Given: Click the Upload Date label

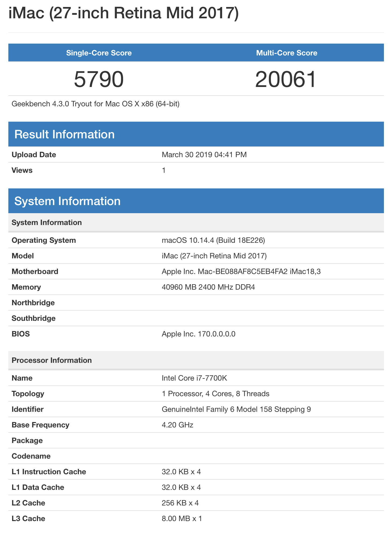Looking at the screenshot, I should coord(34,155).
